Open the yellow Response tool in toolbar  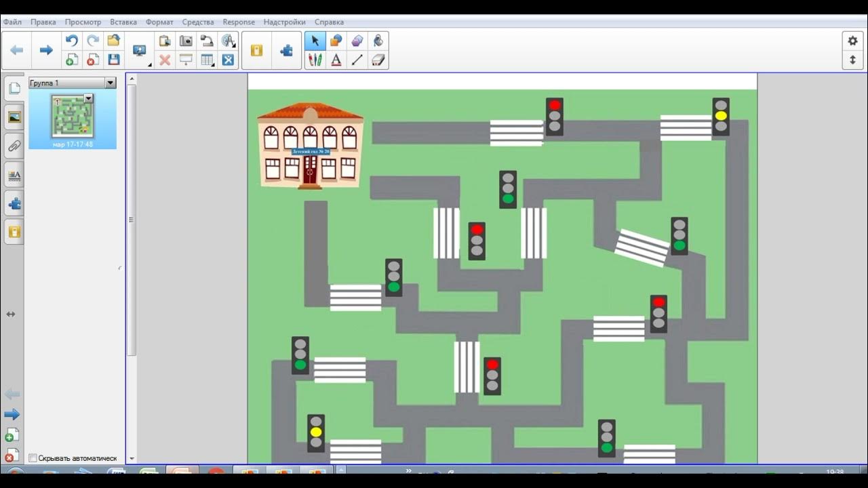pos(256,50)
